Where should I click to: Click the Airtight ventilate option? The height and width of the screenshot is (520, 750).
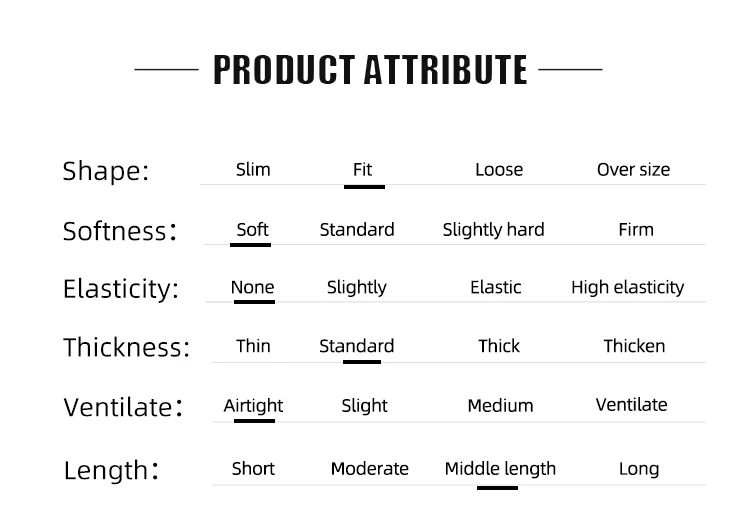tap(253, 405)
